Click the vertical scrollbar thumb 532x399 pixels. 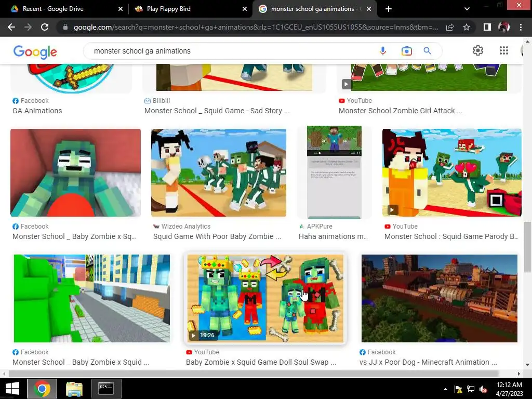pos(527,247)
